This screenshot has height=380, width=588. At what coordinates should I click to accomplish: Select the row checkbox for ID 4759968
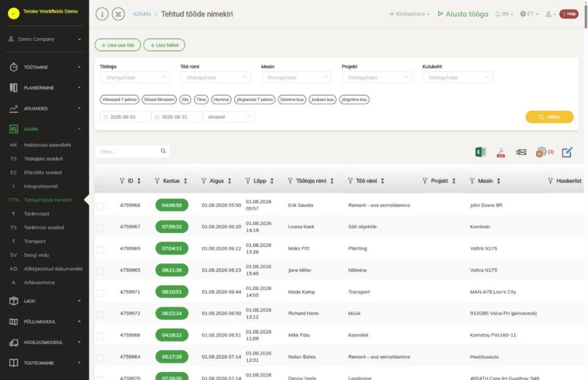tap(100, 206)
